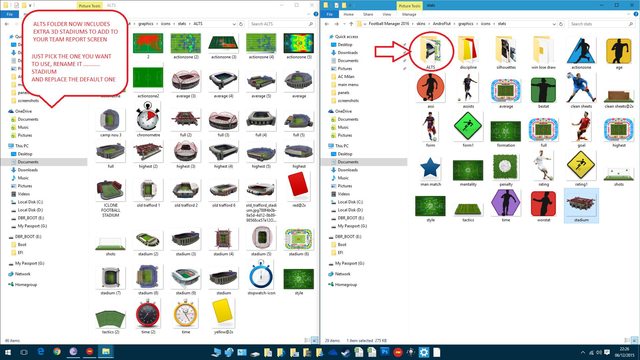Switch right window to large icons view

click(x=634, y=340)
